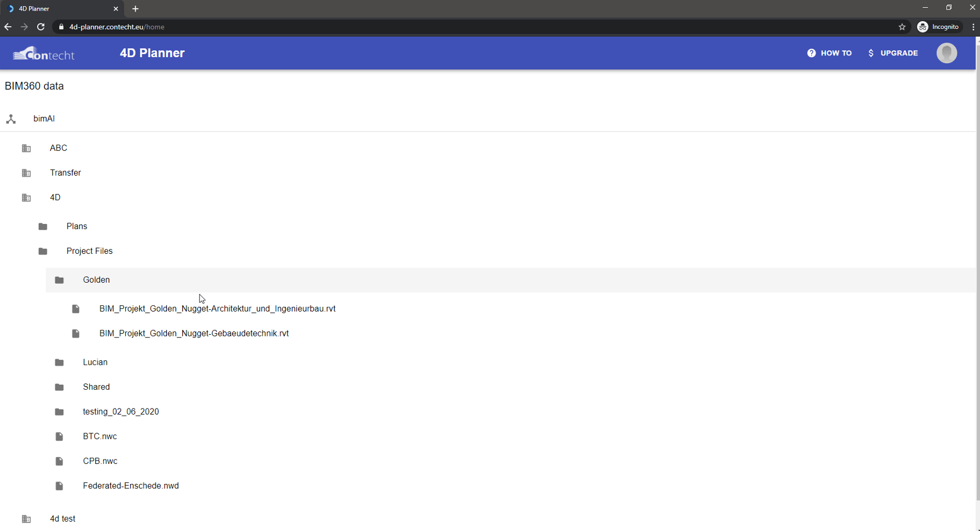Bookmark this page with the star icon

point(902,27)
